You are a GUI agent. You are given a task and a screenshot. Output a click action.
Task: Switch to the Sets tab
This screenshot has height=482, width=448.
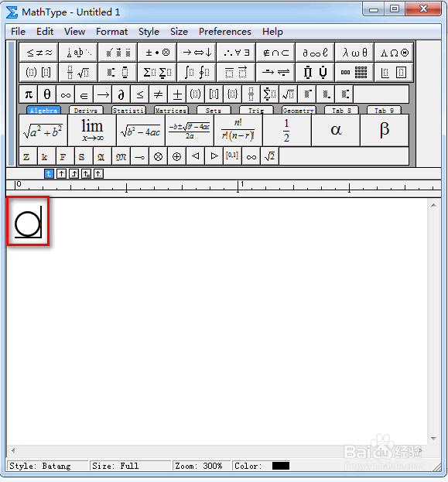coord(214,111)
